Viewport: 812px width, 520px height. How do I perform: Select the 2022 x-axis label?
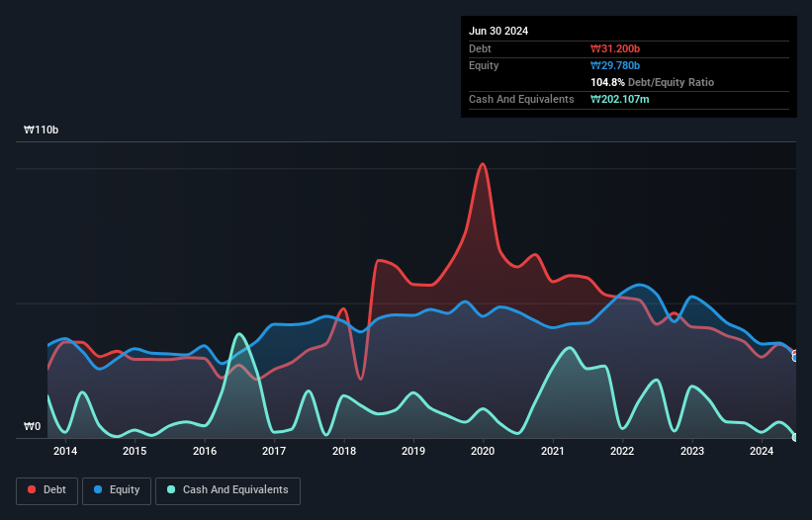tap(622, 451)
